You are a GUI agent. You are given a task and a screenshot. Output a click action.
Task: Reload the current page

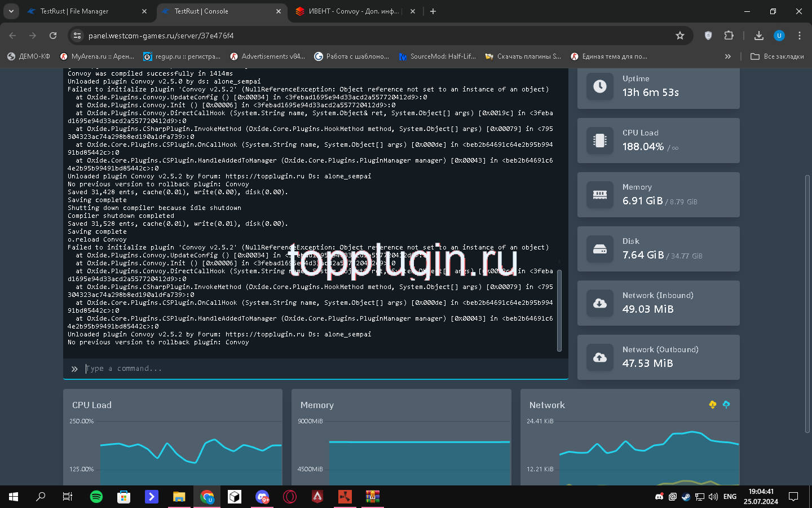53,36
